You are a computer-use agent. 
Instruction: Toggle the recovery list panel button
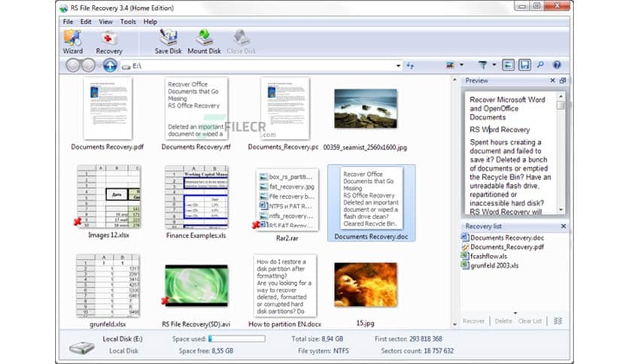524,65
